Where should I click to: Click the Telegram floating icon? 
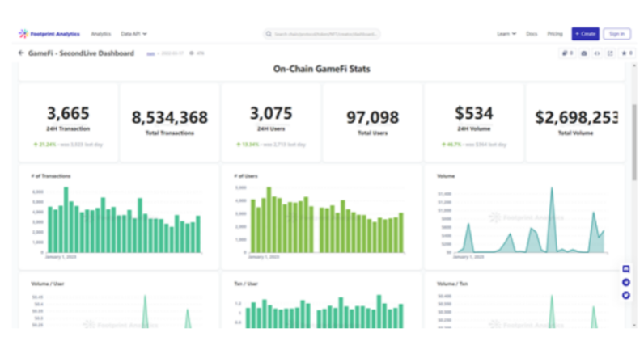click(x=626, y=282)
